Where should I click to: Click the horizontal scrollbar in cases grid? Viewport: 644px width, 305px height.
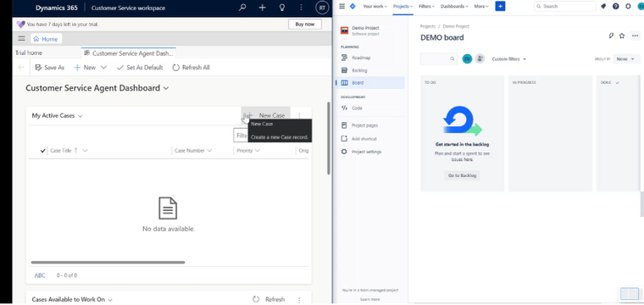tap(108, 263)
